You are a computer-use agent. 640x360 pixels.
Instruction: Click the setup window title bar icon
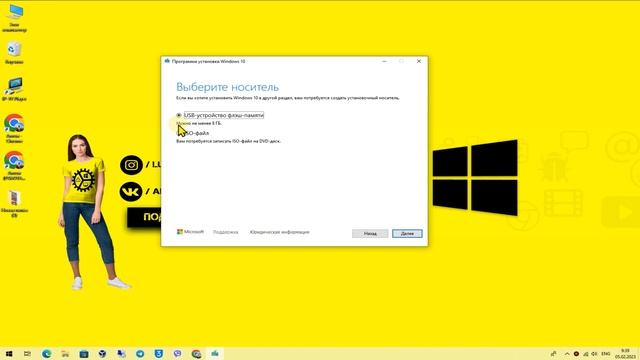tap(167, 61)
